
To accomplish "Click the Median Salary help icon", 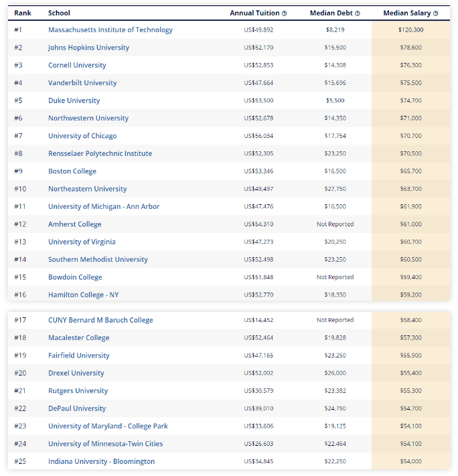I will (x=435, y=13).
